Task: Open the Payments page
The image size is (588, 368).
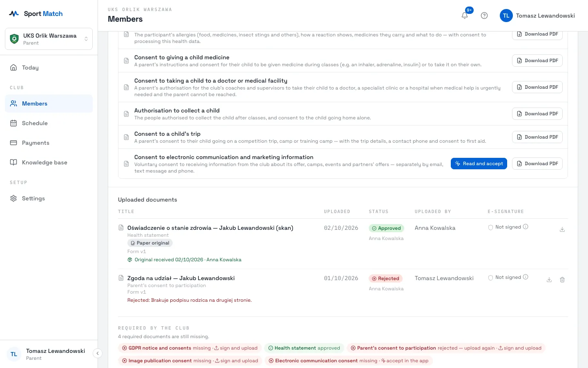Action: coord(49,143)
